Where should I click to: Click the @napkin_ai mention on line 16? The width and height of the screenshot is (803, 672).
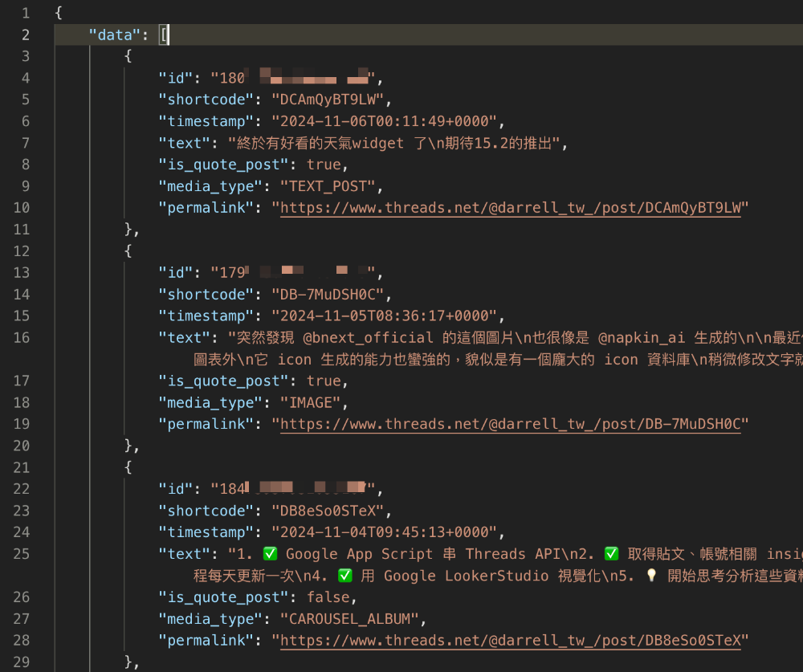[641, 337]
